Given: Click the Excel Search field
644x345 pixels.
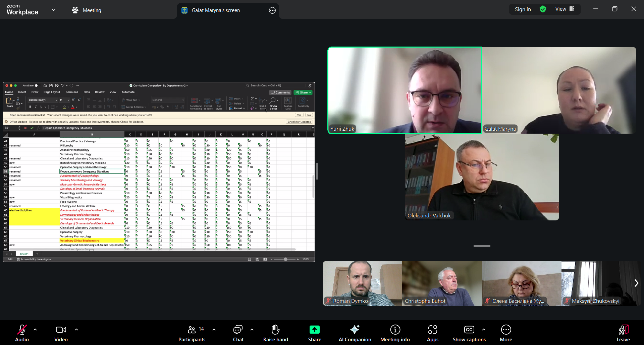Looking at the screenshot, I should tap(275, 85).
